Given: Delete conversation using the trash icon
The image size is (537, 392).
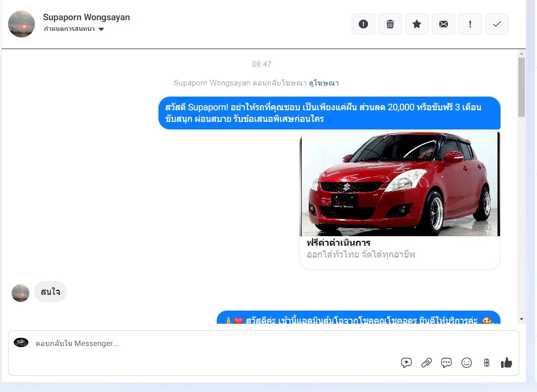Looking at the screenshot, I should tap(390, 24).
